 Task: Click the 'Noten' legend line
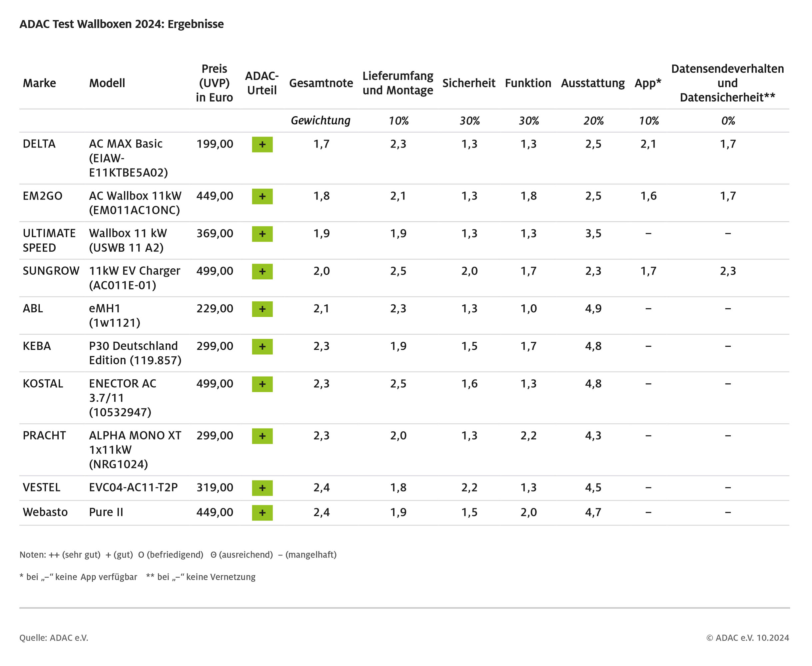coord(178,555)
